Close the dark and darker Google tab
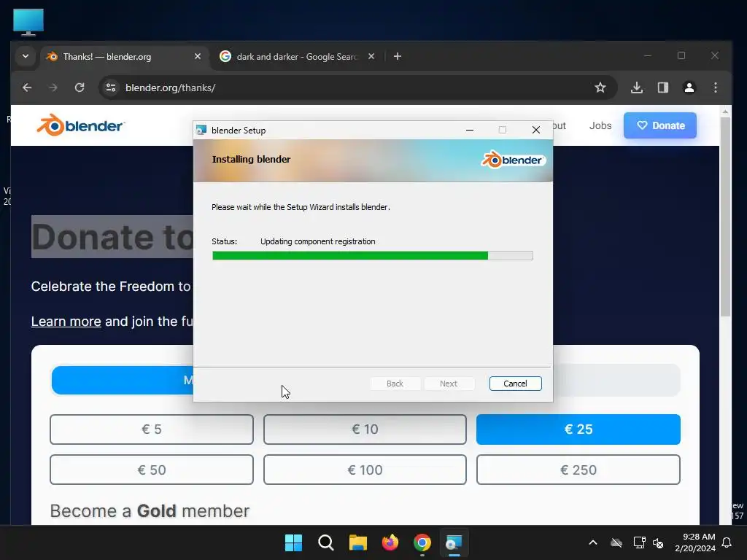Screen dimensions: 747x560 point(371,56)
